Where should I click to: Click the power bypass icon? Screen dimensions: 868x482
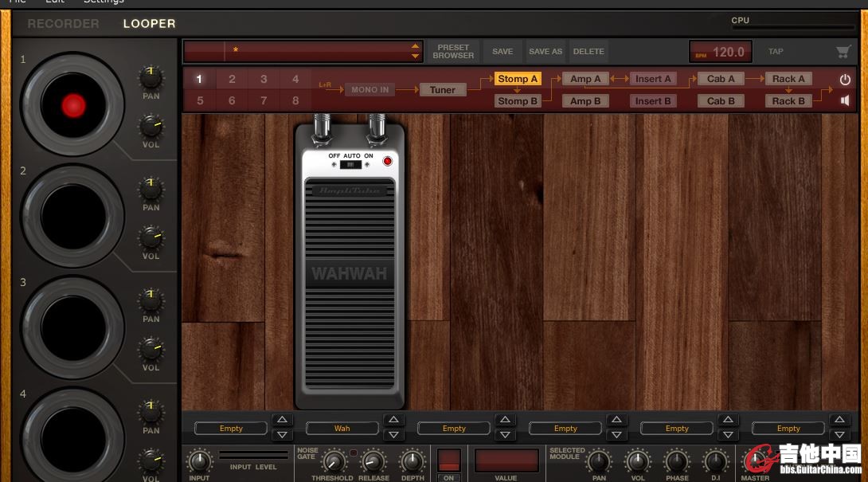coord(845,80)
